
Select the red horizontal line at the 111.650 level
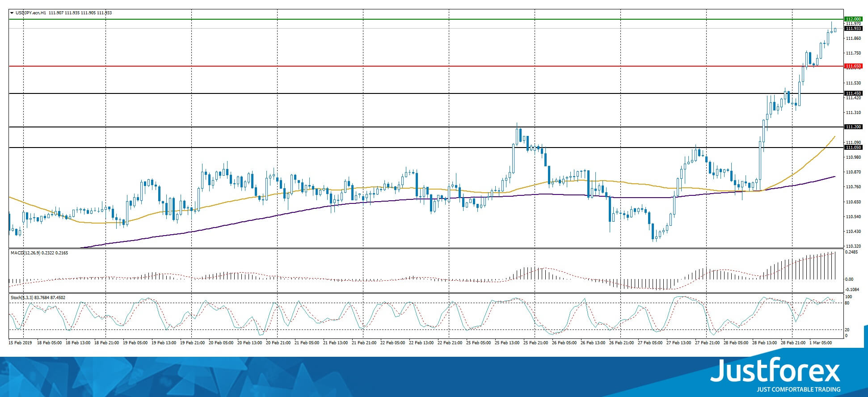426,66
